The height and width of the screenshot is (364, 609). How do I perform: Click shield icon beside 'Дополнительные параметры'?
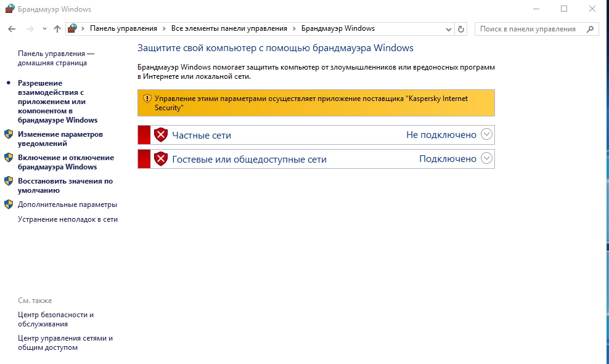9,204
